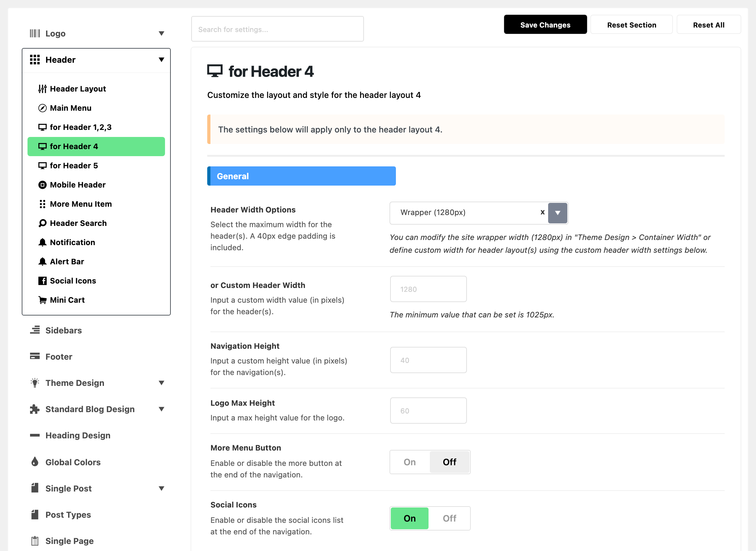Click the Header Layout sliders icon

[x=42, y=89]
